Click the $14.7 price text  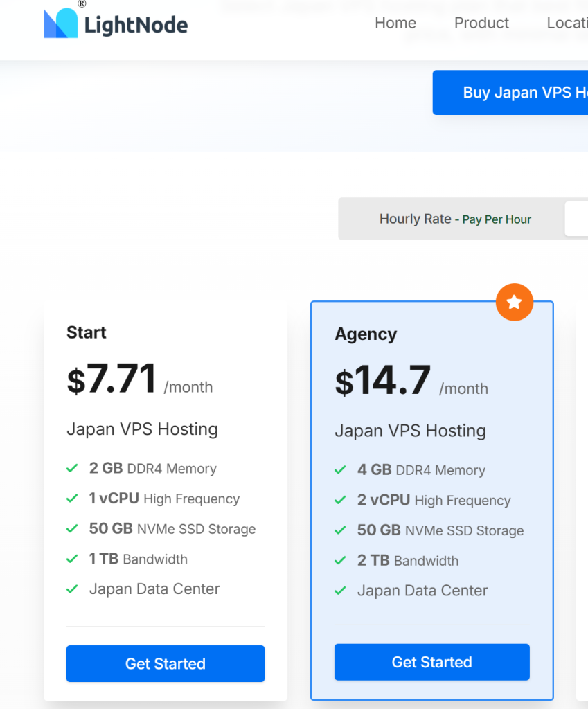point(383,381)
